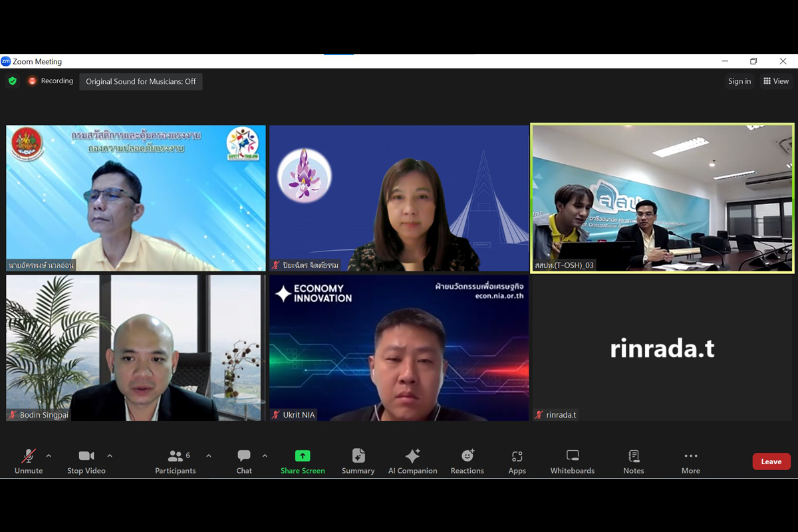The image size is (798, 532).
Task: Open the Notes panel
Action: (633, 461)
